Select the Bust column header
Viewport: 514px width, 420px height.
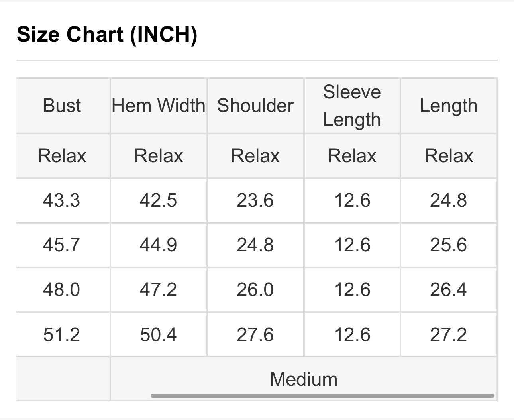(x=62, y=106)
